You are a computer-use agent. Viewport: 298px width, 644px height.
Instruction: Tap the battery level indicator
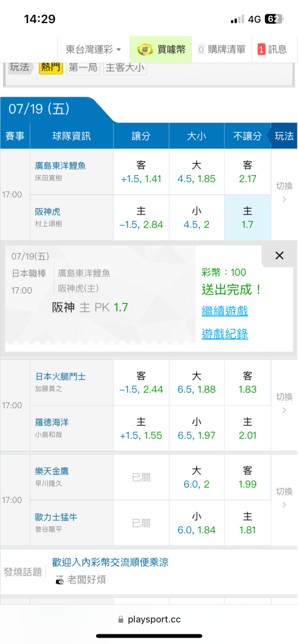coord(274,19)
